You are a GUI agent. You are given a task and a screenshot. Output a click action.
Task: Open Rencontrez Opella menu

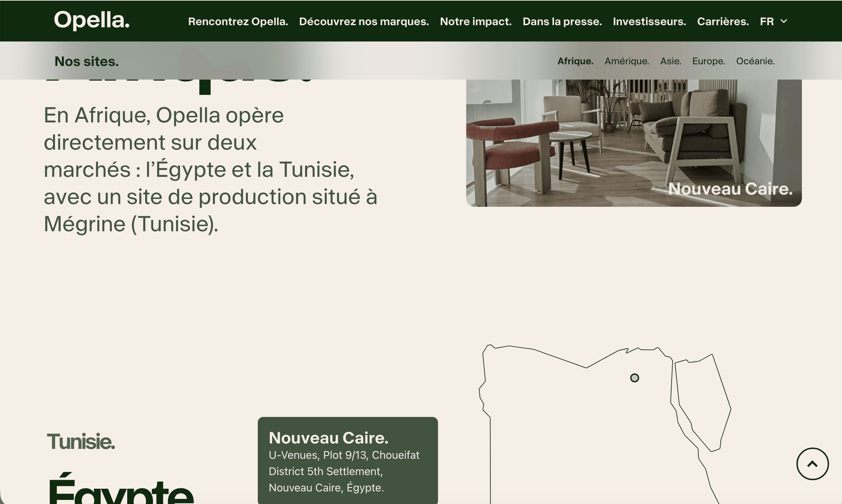(x=238, y=21)
